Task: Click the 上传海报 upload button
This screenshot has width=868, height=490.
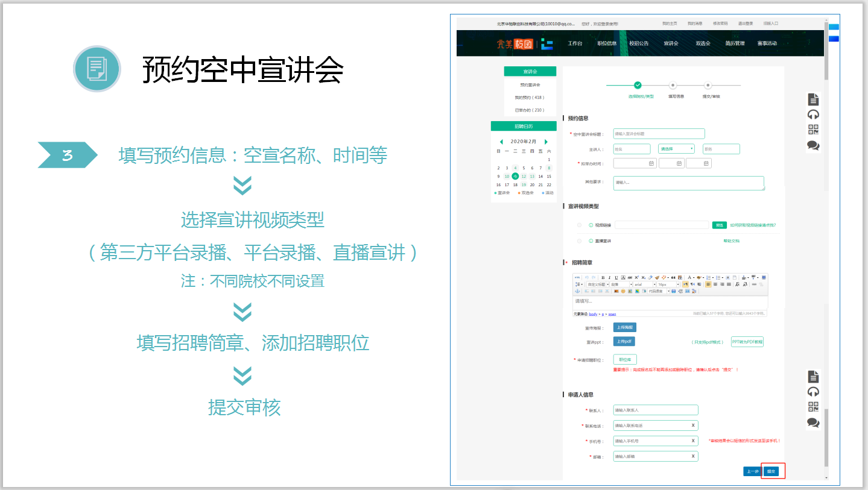Action: pos(624,327)
